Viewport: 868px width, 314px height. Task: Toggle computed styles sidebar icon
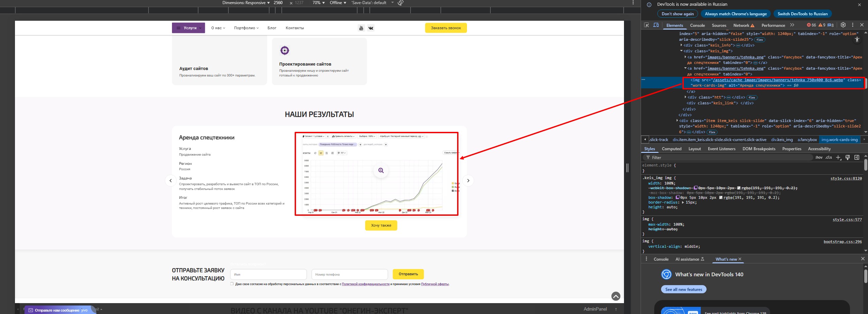point(857,157)
